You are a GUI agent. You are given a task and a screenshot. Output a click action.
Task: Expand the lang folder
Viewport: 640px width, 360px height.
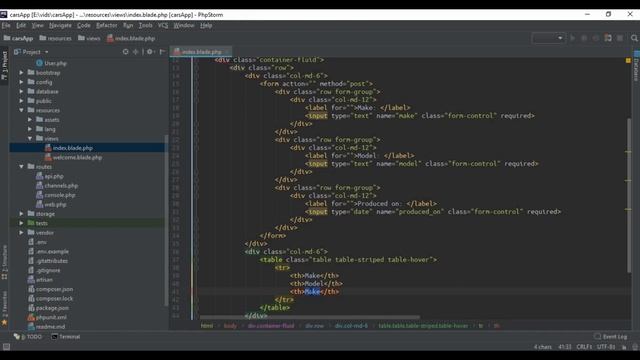click(30, 129)
